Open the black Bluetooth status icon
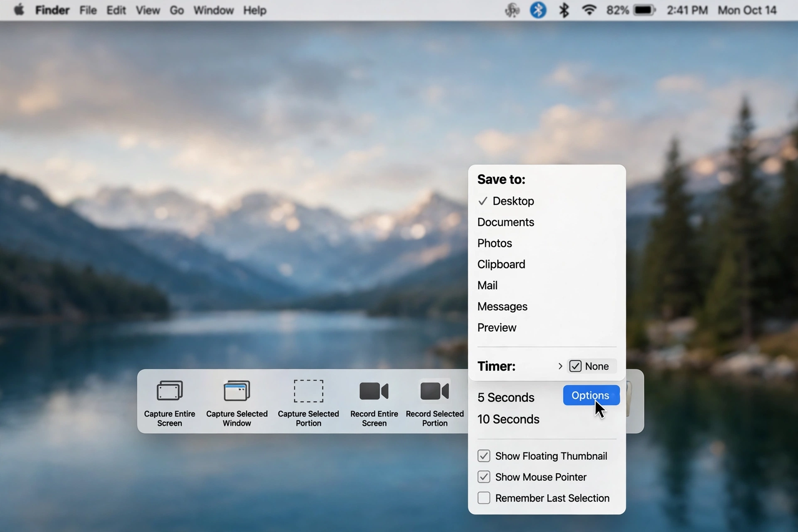 pyautogui.click(x=564, y=10)
